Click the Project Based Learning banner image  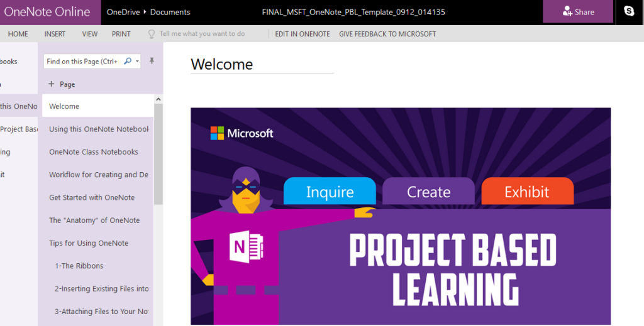(401, 216)
